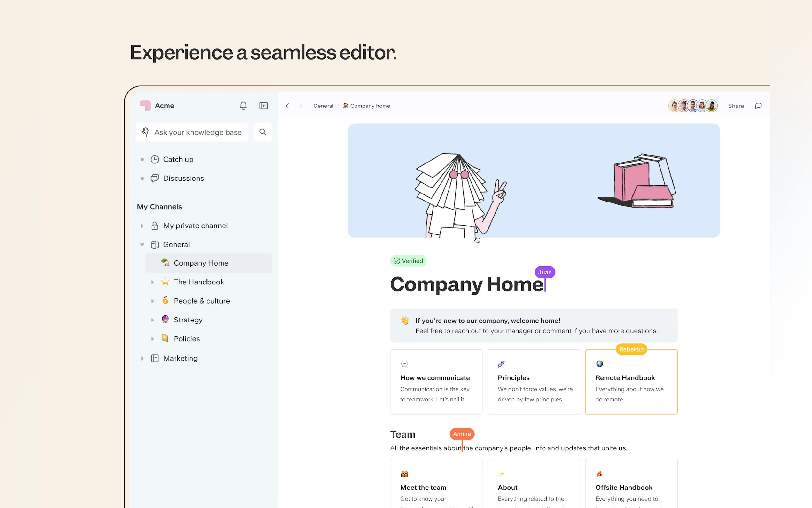The width and height of the screenshot is (812, 508).
Task: Expand My private channel
Action: [x=142, y=226]
